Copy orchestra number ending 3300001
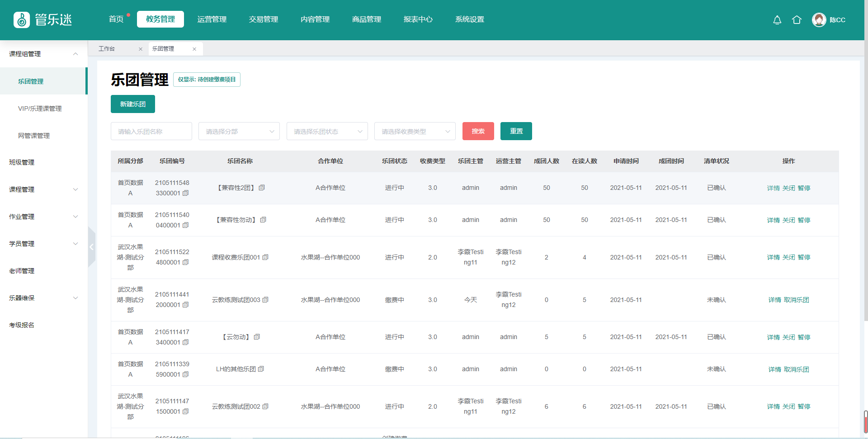The width and height of the screenshot is (868, 439). point(185,193)
